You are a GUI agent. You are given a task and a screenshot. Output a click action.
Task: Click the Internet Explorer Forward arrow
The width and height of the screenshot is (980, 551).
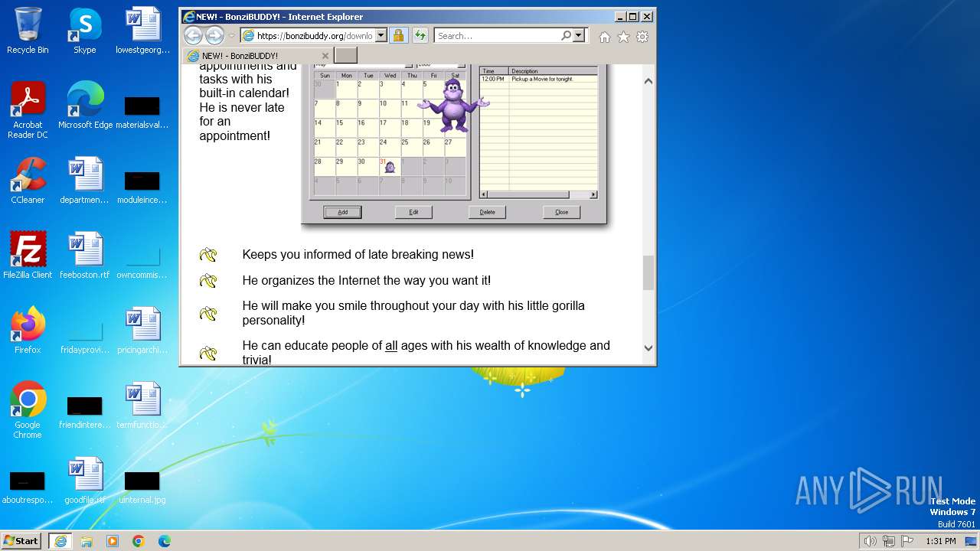pos(214,35)
